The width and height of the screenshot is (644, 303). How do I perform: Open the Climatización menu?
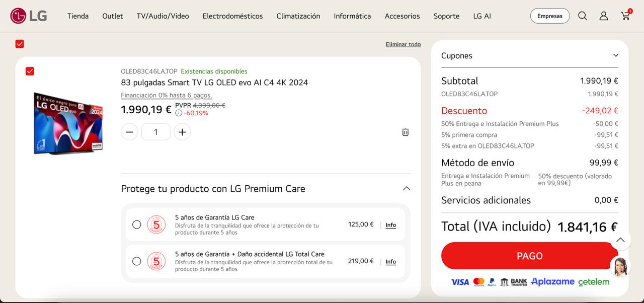[298, 16]
